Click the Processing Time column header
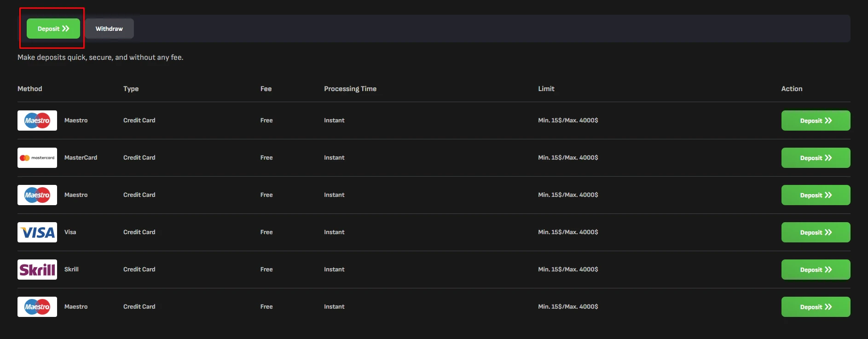The image size is (868, 339). click(350, 89)
